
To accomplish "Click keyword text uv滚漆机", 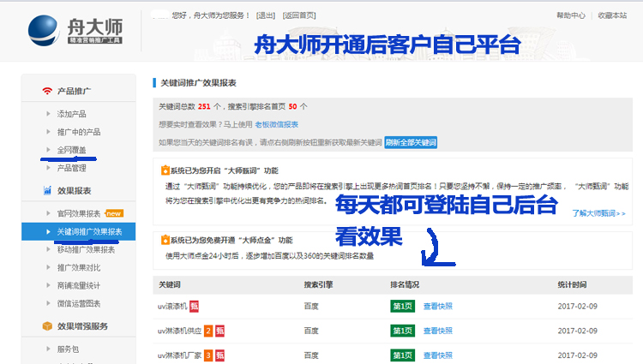I will 172,307.
